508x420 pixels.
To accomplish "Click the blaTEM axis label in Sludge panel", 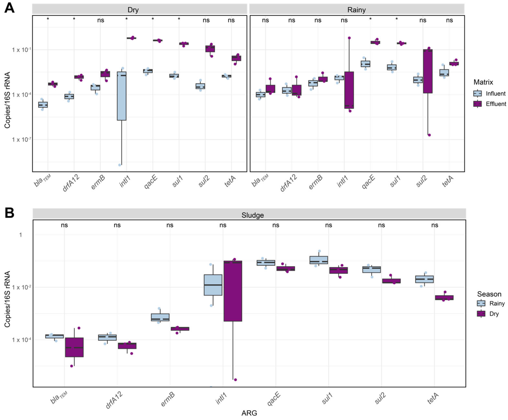I will pyautogui.click(x=59, y=398).
